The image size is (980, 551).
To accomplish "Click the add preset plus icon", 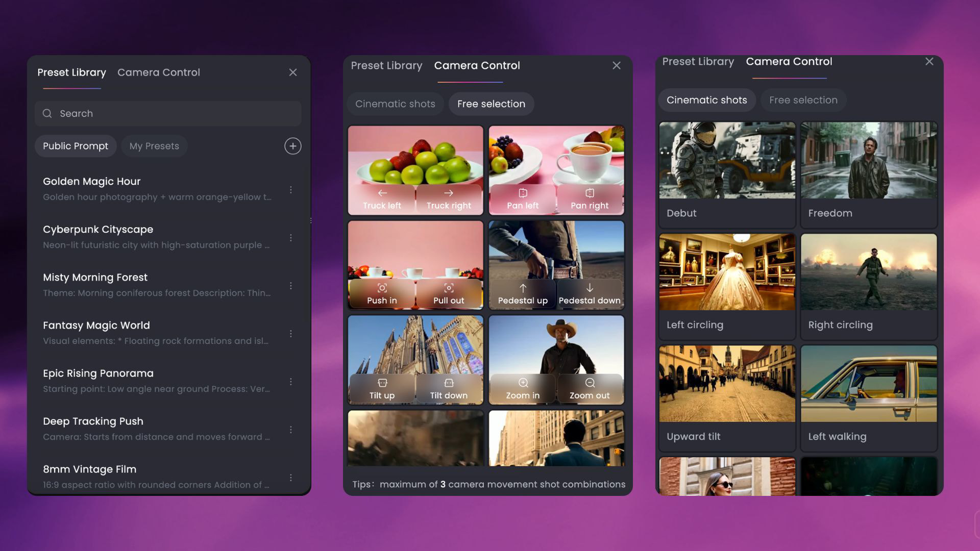I will 292,146.
